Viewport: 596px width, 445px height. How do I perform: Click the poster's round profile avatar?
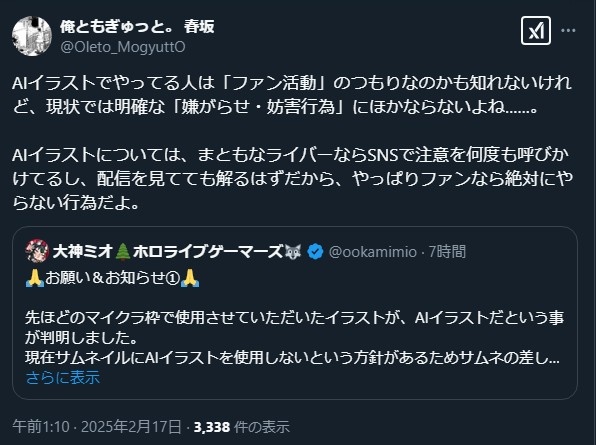(32, 36)
